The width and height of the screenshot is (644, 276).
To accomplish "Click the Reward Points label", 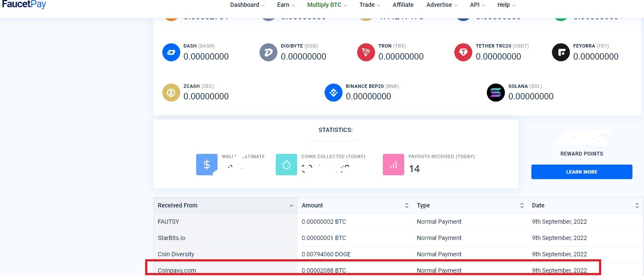I will pos(581,154).
